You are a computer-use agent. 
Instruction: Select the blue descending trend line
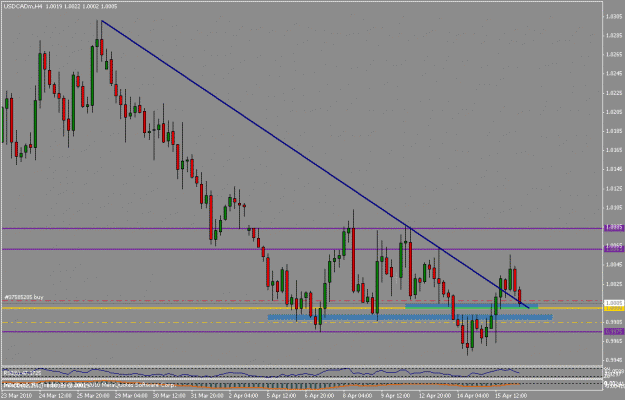click(315, 164)
